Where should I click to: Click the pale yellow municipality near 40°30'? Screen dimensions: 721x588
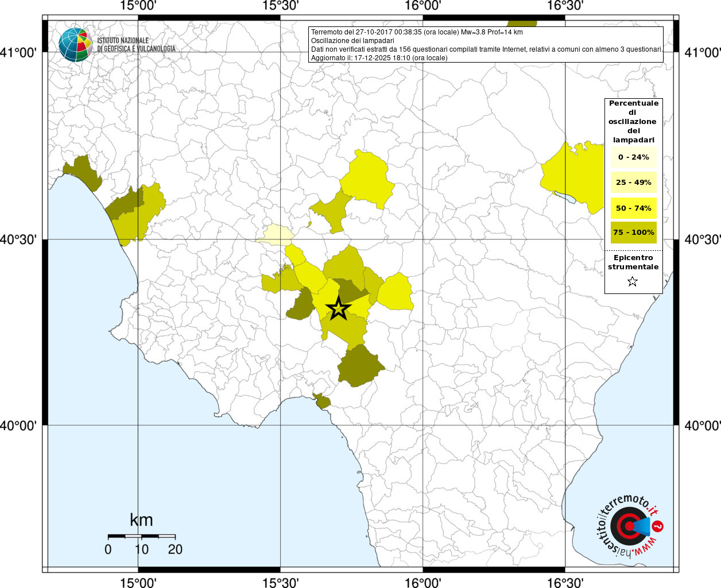point(276,235)
